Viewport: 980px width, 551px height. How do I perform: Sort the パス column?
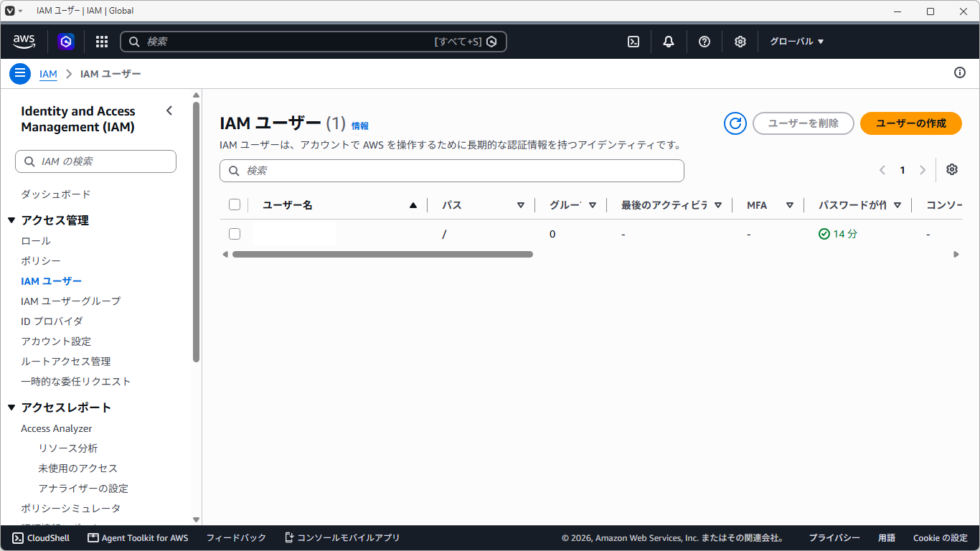(x=521, y=205)
